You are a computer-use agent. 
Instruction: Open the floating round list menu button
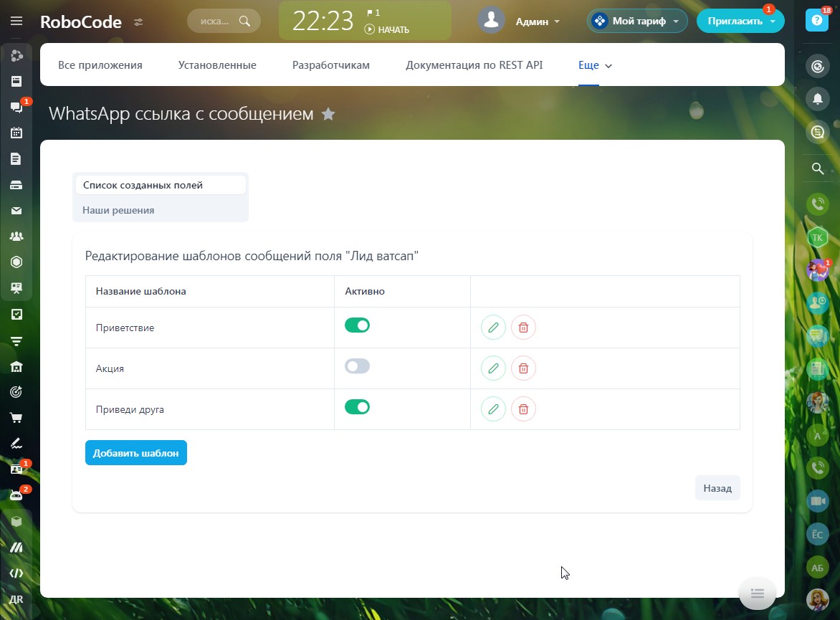pyautogui.click(x=757, y=593)
